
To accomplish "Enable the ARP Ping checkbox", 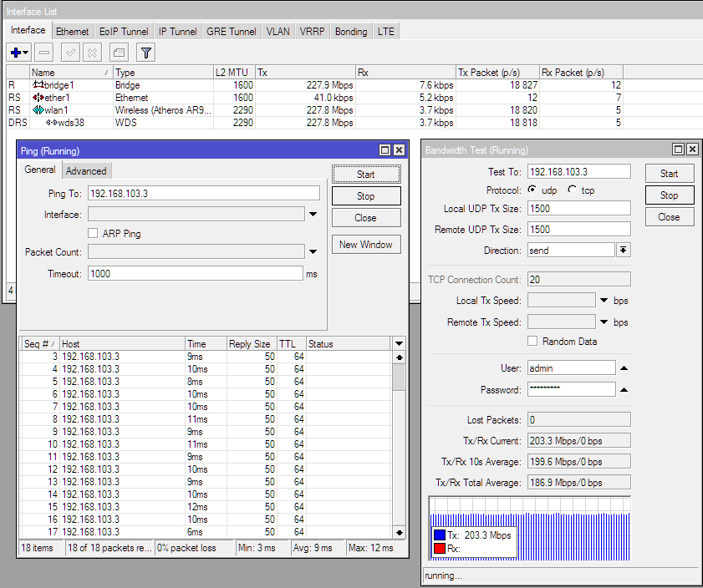I will click(94, 234).
